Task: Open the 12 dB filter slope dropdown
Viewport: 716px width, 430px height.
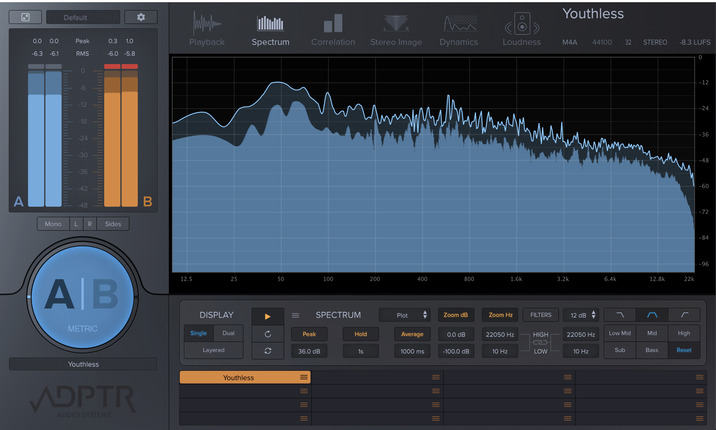Action: click(579, 315)
